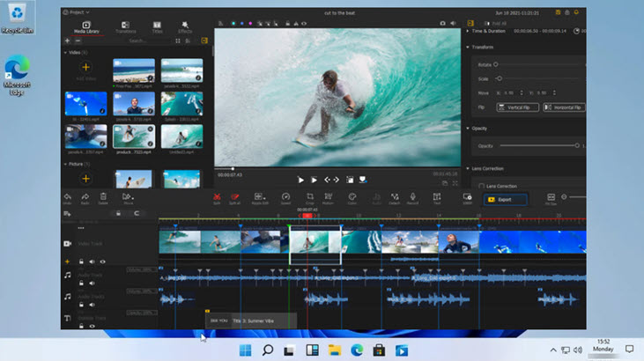644x361 pixels.
Task: Open the Color tool
Action: [352, 198]
